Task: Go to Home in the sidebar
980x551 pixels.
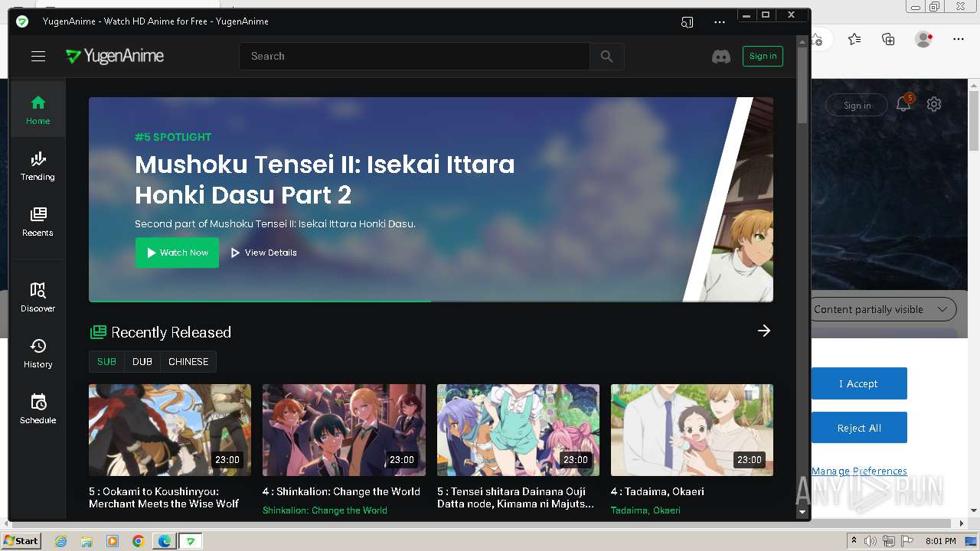Action: pyautogui.click(x=38, y=109)
